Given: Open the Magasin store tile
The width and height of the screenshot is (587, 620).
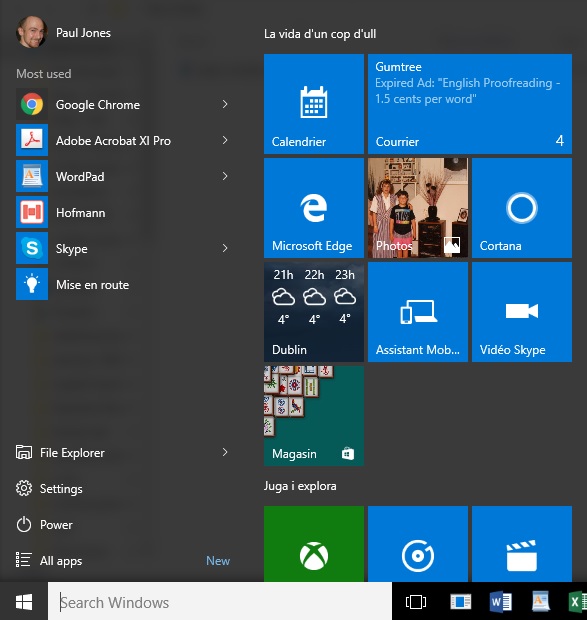Looking at the screenshot, I should pos(314,416).
